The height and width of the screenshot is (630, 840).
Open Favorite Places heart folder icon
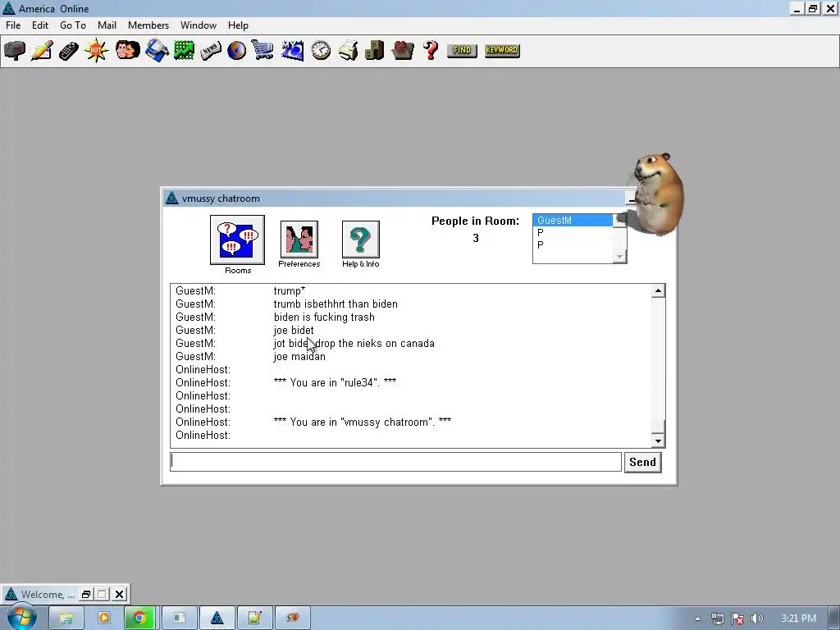point(402,51)
